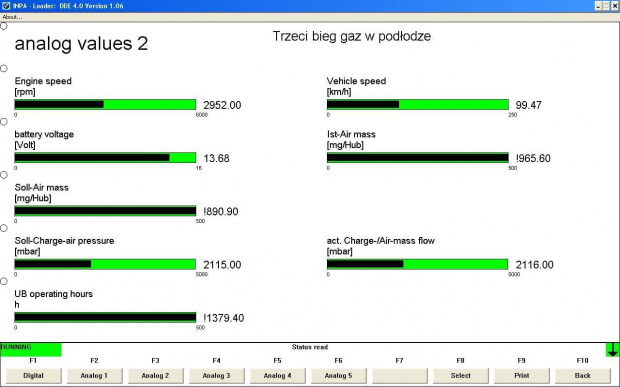Viewport: 620px width, 387px height.
Task: Open the About... menu
Action: pos(12,17)
